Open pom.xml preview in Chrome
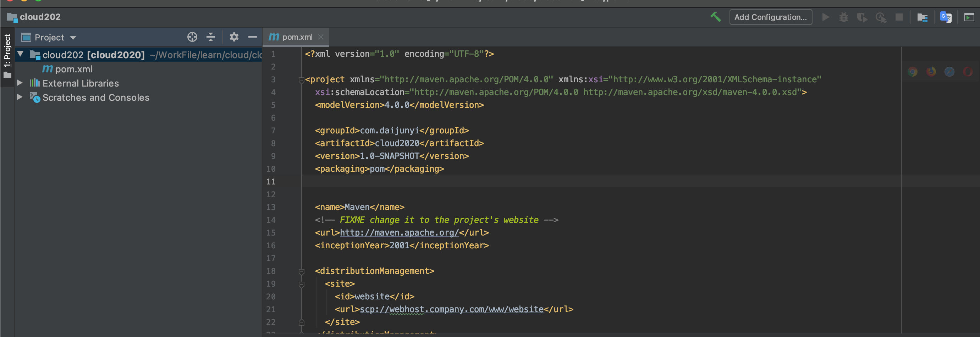 pos(912,72)
